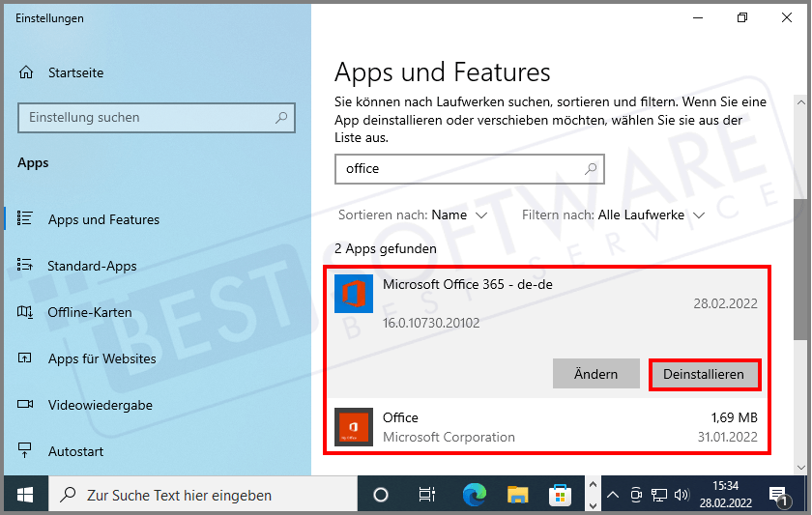This screenshot has width=812, height=515.
Task: Restore down the Einstellungen window
Action: coord(742,18)
